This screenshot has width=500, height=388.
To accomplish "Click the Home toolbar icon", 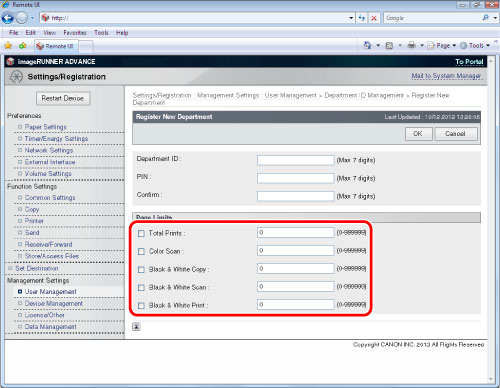I will (368, 45).
